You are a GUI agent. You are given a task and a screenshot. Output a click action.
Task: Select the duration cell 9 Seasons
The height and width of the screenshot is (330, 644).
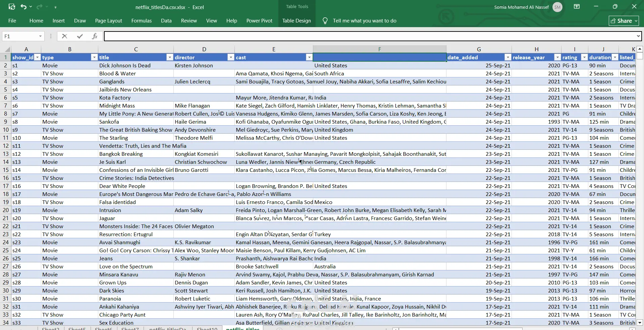coord(603,130)
